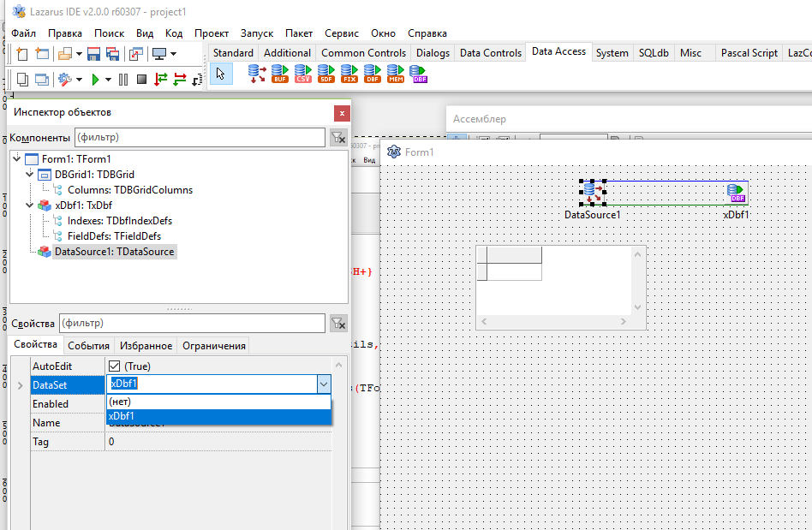Open the Сервис menu

342,33
